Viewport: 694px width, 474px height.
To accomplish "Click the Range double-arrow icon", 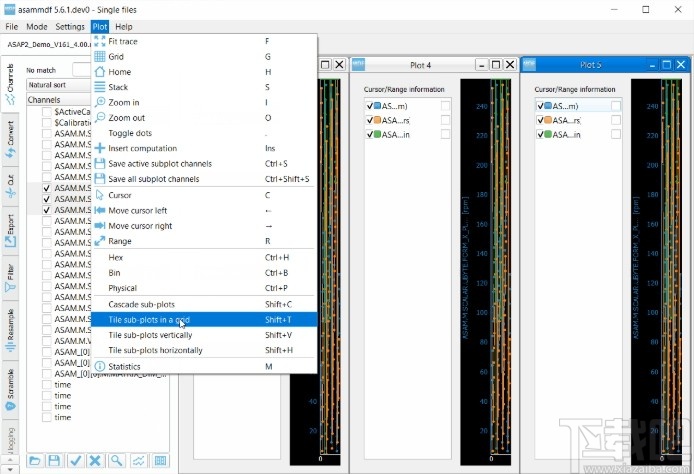I will click(x=100, y=241).
